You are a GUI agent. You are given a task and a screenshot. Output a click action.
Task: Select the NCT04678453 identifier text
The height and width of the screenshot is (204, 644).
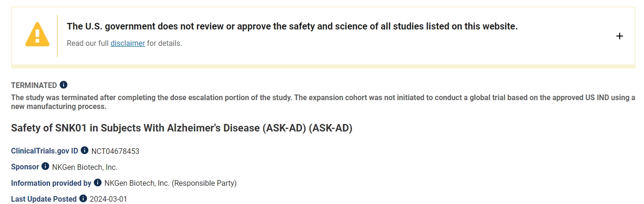115,151
